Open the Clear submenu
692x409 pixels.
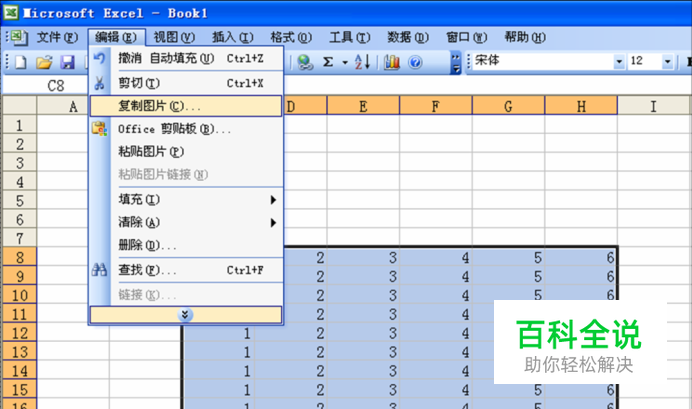pos(185,222)
